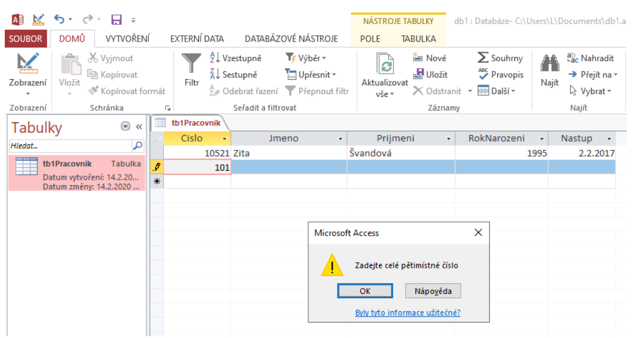Click the Filtr funnel icon
Screen dimensions: 644x338
(192, 63)
